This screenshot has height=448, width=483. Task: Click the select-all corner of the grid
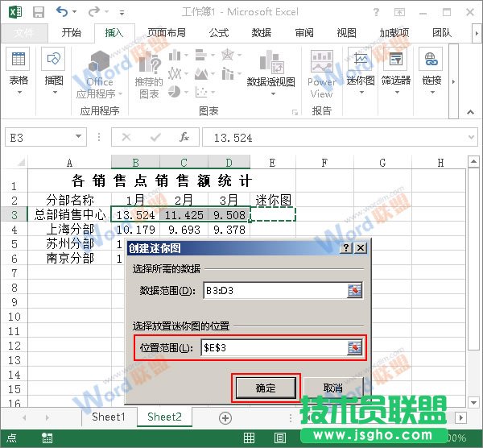click(x=19, y=163)
